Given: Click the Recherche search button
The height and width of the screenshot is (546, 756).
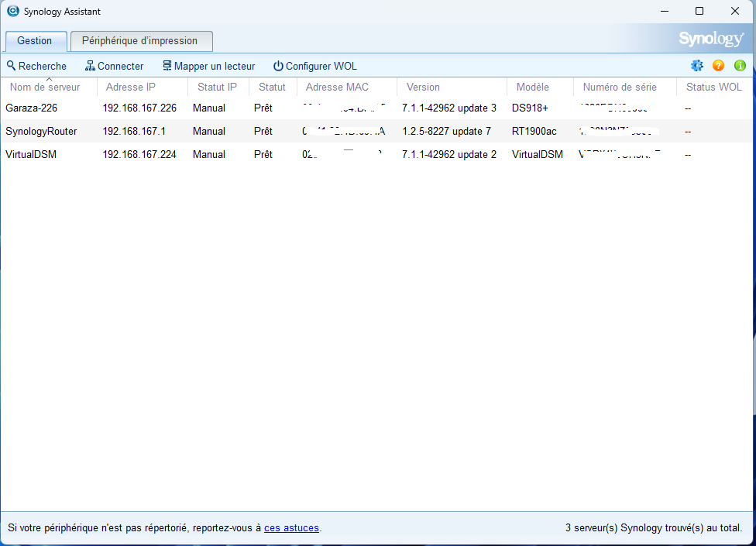Looking at the screenshot, I should click(x=36, y=66).
